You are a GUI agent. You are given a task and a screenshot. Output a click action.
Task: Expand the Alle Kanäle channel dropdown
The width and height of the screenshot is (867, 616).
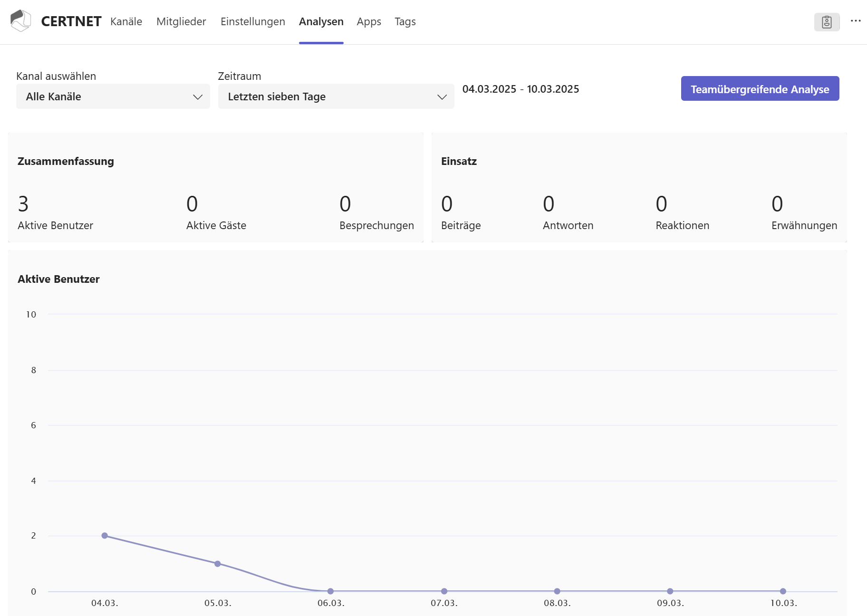tap(113, 96)
